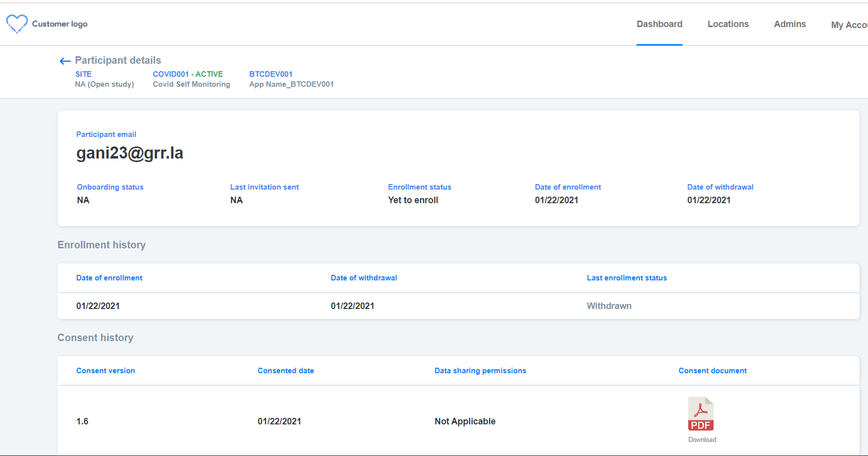Open the Dashboard navigation item
This screenshot has height=456, width=868.
pyautogui.click(x=659, y=24)
